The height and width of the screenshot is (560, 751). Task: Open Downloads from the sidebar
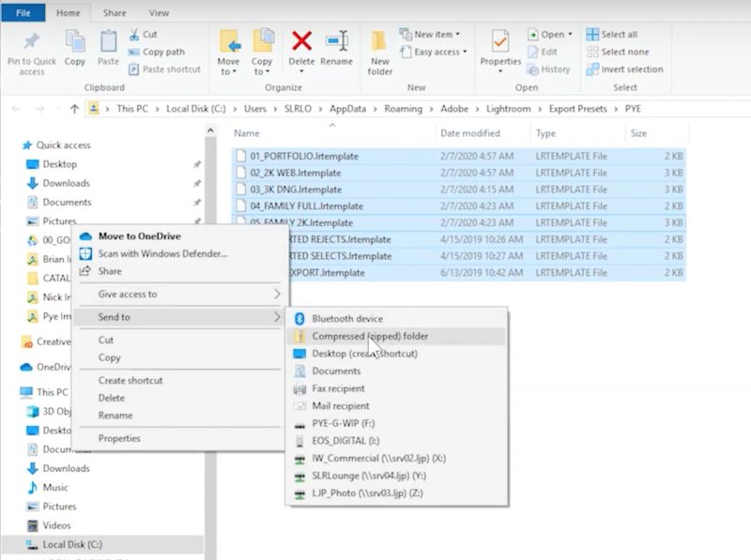[x=65, y=183]
